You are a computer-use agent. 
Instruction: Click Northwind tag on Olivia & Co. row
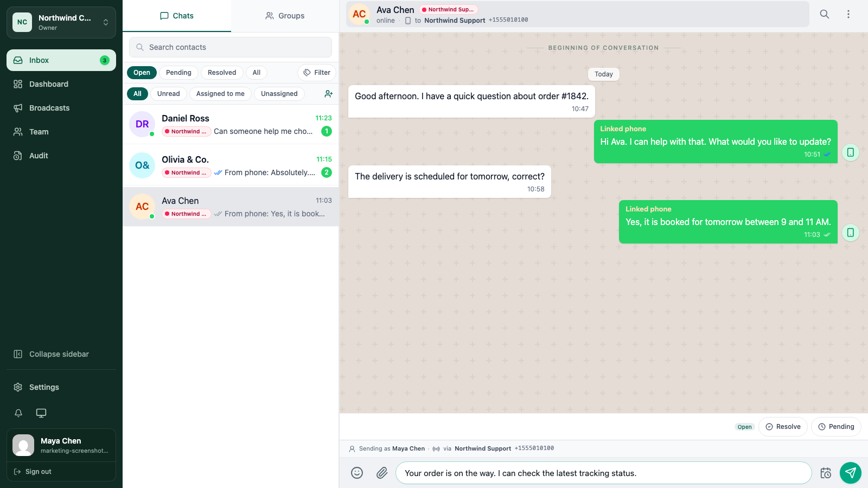point(186,172)
